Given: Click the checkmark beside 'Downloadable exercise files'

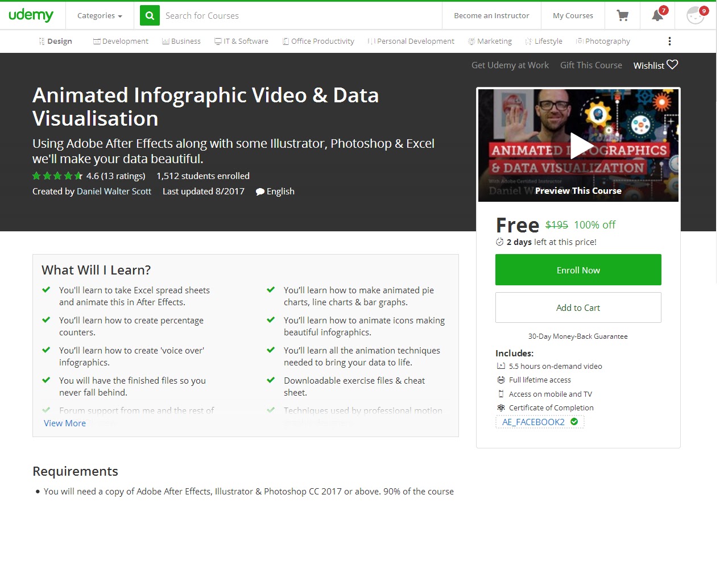Looking at the screenshot, I should 271,380.
